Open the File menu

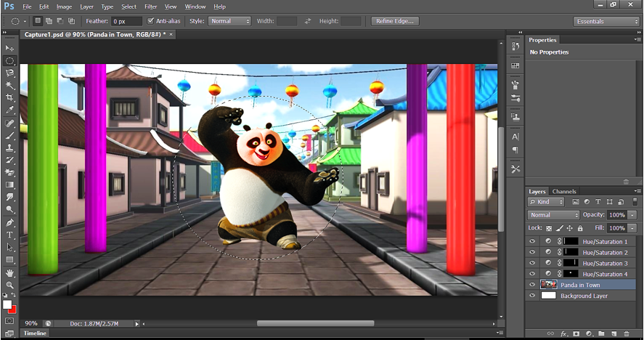[27, 7]
